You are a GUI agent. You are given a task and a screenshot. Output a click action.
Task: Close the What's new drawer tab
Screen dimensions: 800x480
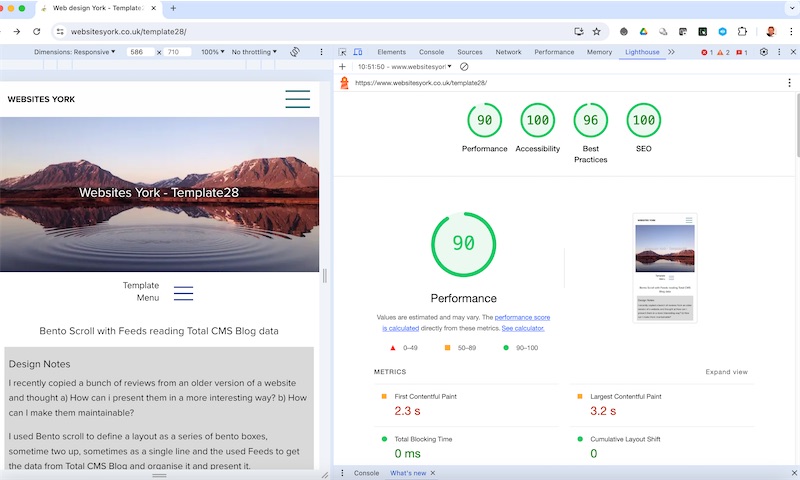pyautogui.click(x=433, y=473)
